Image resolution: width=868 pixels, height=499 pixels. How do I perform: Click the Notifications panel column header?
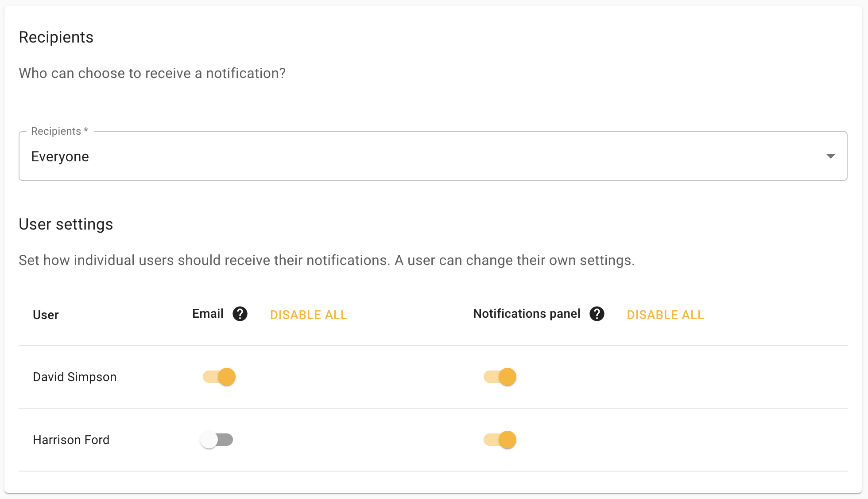tap(526, 313)
